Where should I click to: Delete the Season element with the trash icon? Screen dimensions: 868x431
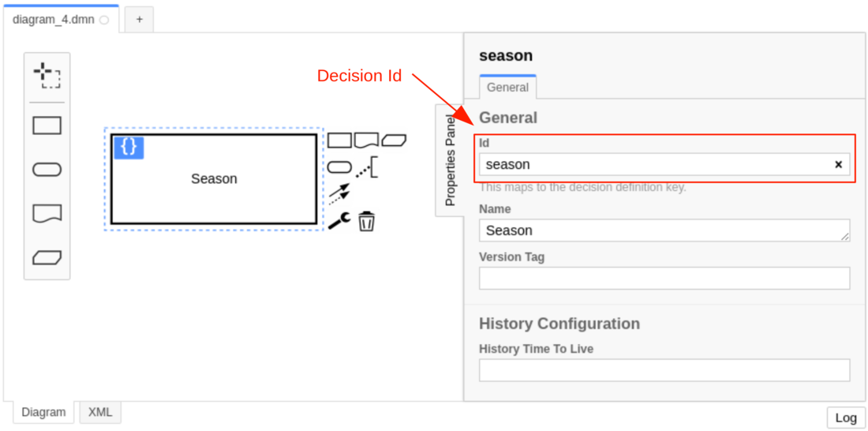point(366,221)
